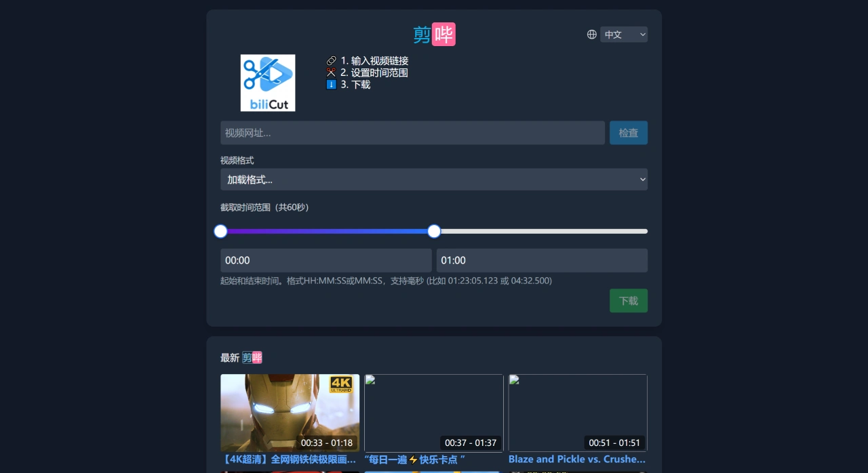Open the 视频格式 format dropdown
Screen dimensions: 868x473
coord(434,179)
